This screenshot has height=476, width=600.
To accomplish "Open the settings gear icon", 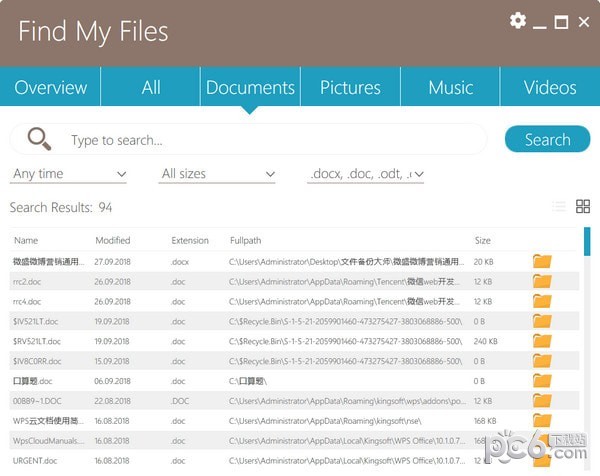I will (518, 20).
